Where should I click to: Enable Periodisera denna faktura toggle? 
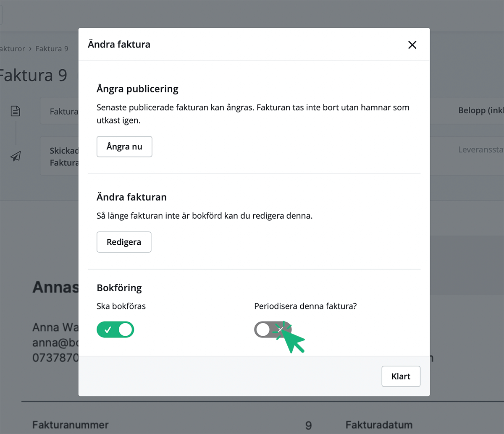[272, 330]
